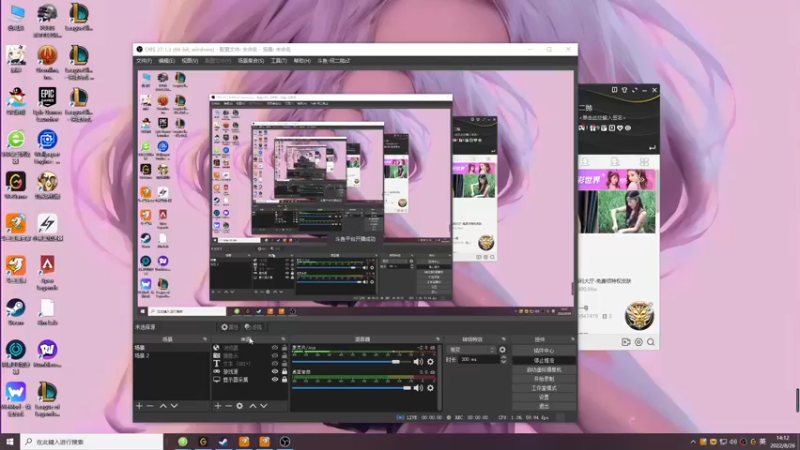Viewport: 800px width, 450px height.
Task: Expand hidden system tray icons chevron
Action: click(x=693, y=442)
